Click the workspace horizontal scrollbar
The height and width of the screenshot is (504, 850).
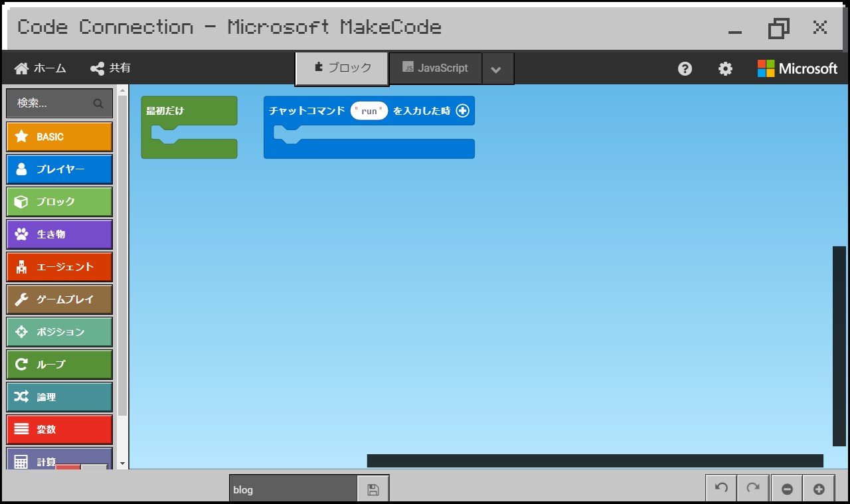pyautogui.click(x=595, y=461)
